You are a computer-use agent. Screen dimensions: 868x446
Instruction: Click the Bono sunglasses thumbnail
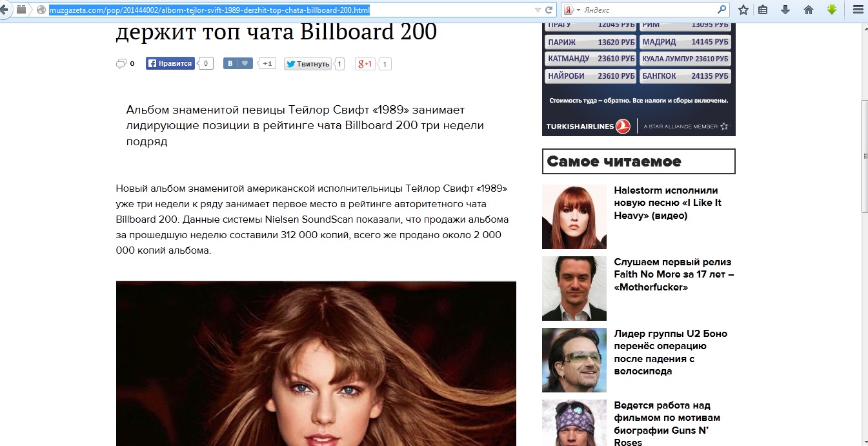[x=574, y=360]
